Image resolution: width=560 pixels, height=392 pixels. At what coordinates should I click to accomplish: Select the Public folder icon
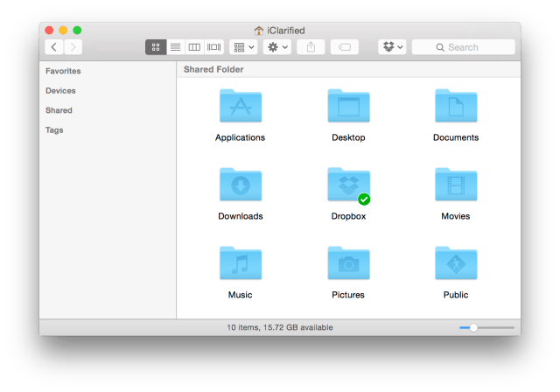455,265
